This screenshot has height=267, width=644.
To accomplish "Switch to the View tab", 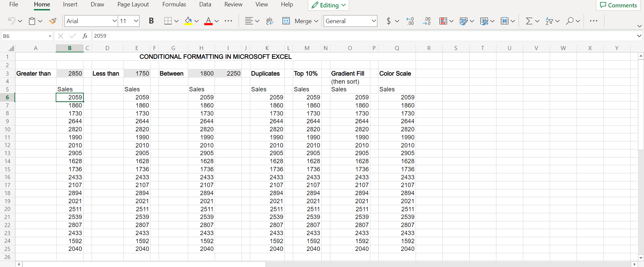I will coord(262,4).
